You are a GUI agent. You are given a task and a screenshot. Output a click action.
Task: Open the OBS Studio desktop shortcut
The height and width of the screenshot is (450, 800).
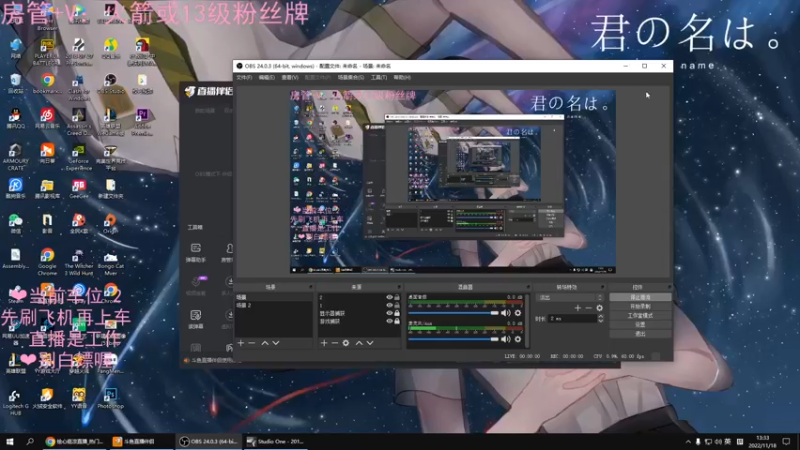tap(110, 84)
